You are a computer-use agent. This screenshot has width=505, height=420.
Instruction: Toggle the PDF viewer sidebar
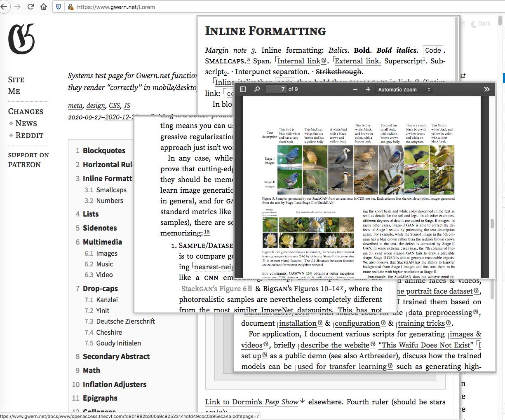(x=243, y=89)
